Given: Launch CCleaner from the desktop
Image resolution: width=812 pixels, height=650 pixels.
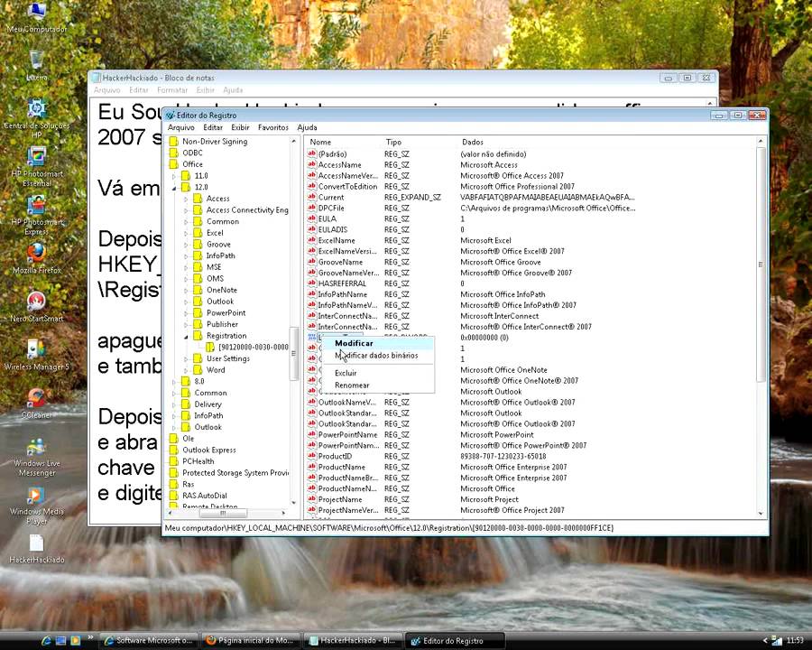Looking at the screenshot, I should (x=36, y=404).
